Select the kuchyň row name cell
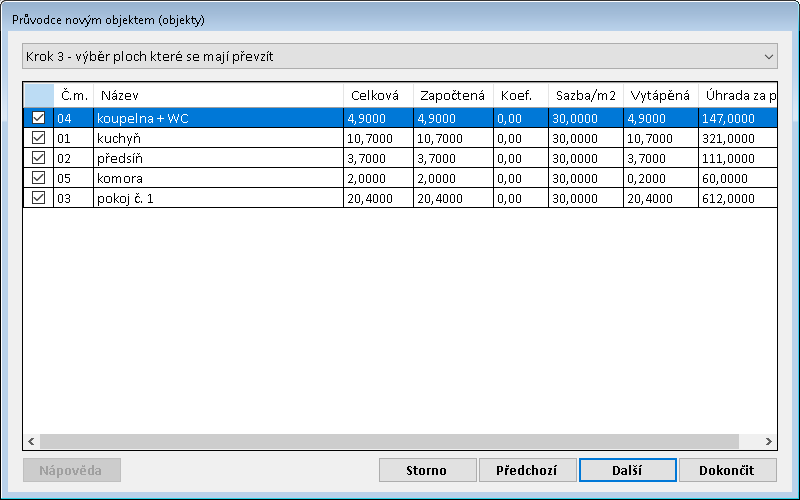Image resolution: width=800 pixels, height=500 pixels. [217, 137]
